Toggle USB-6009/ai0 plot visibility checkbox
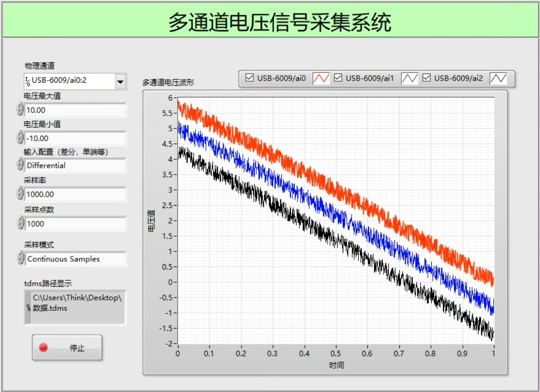Screen dimensions: 540x392 pyautogui.click(x=250, y=78)
